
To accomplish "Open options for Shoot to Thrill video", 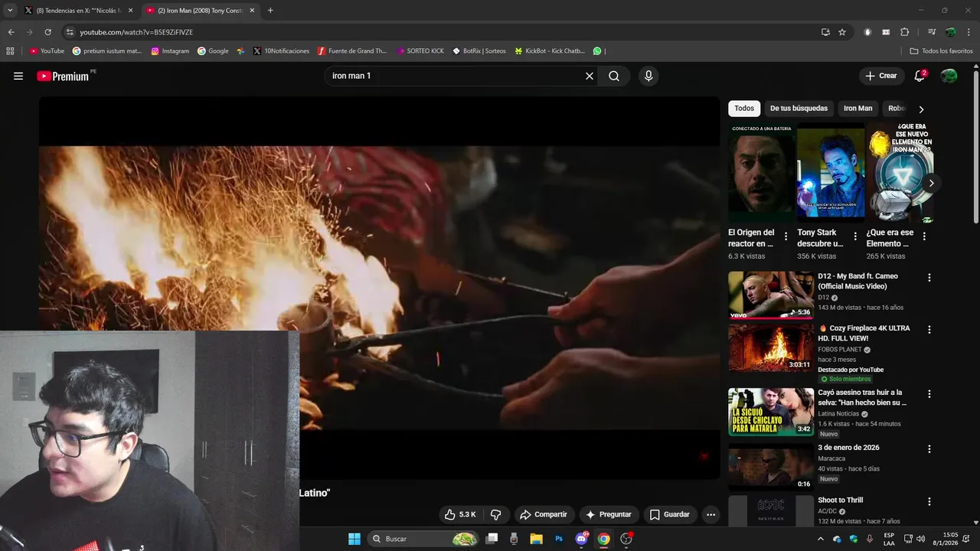I will point(929,502).
